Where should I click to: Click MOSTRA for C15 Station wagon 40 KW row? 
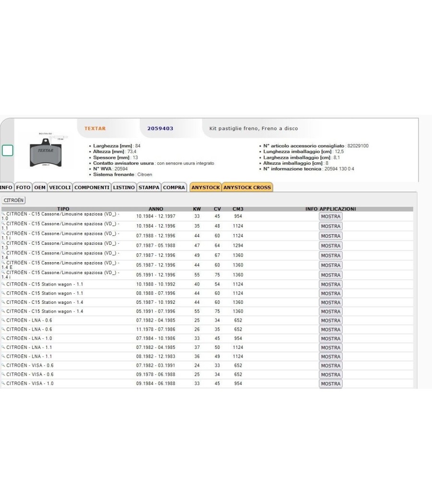[x=330, y=285]
